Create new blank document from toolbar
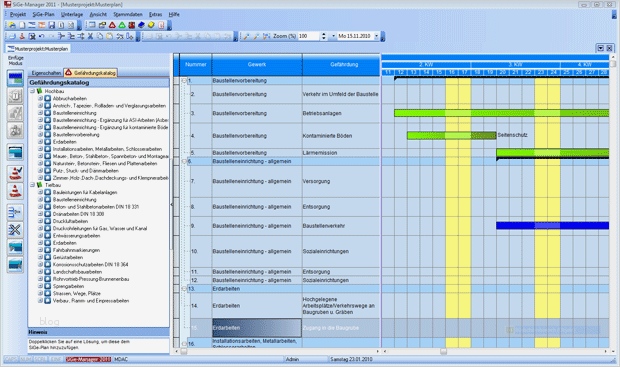 coord(22,25)
